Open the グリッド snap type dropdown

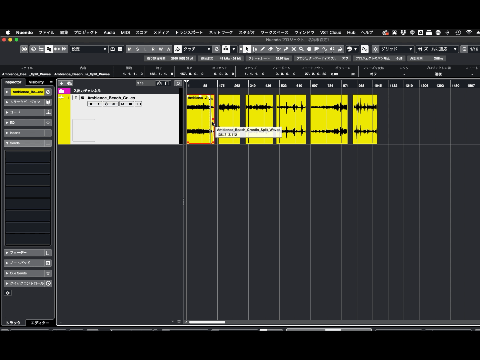tap(397, 49)
